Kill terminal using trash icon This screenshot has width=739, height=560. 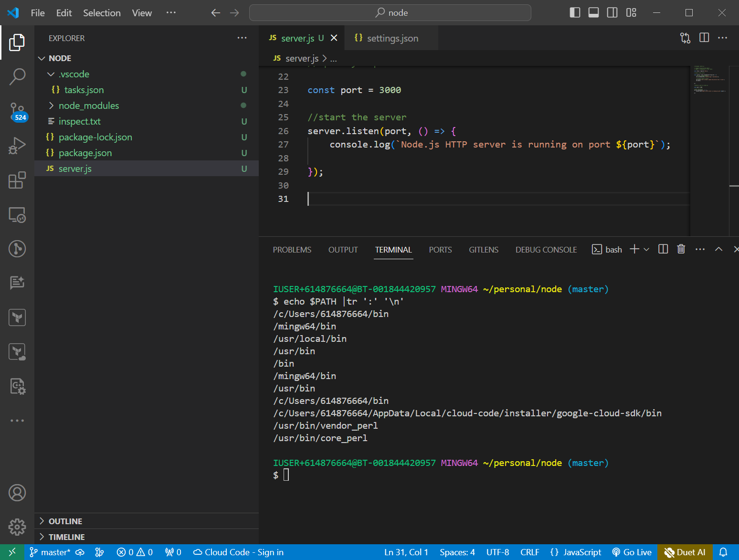[x=681, y=249]
